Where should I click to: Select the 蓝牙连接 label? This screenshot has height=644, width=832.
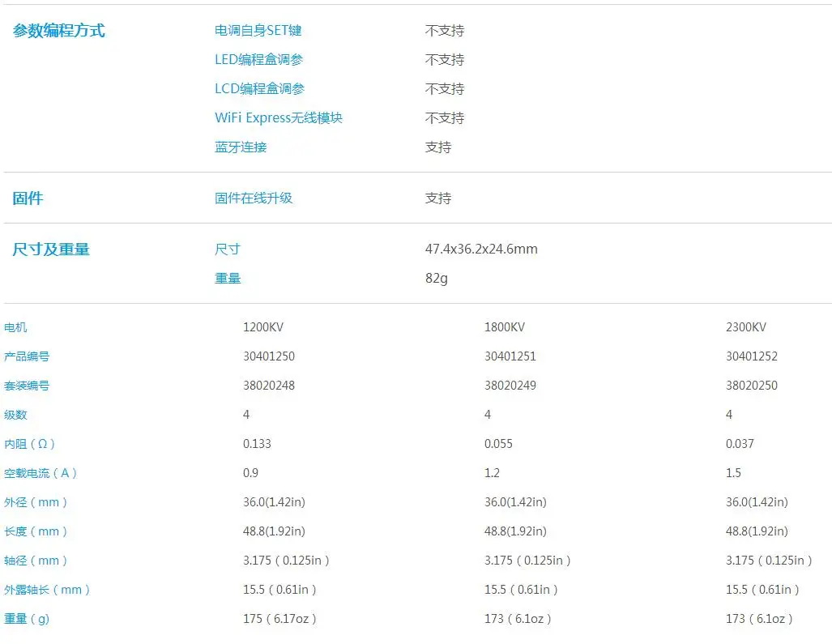pyautogui.click(x=241, y=147)
